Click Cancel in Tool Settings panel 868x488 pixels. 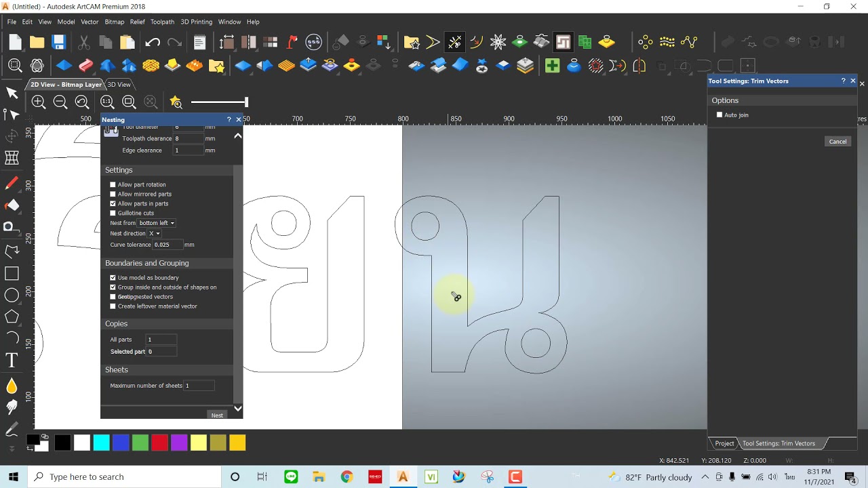click(837, 141)
